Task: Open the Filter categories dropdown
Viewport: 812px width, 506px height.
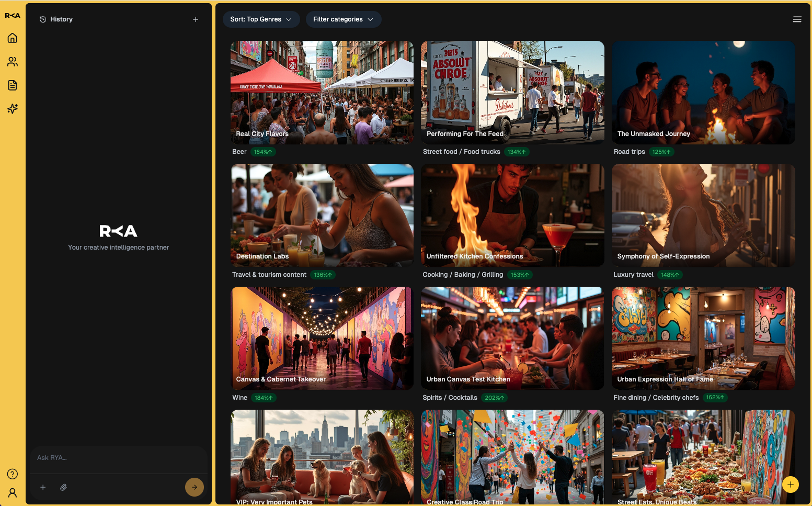Action: click(x=344, y=19)
